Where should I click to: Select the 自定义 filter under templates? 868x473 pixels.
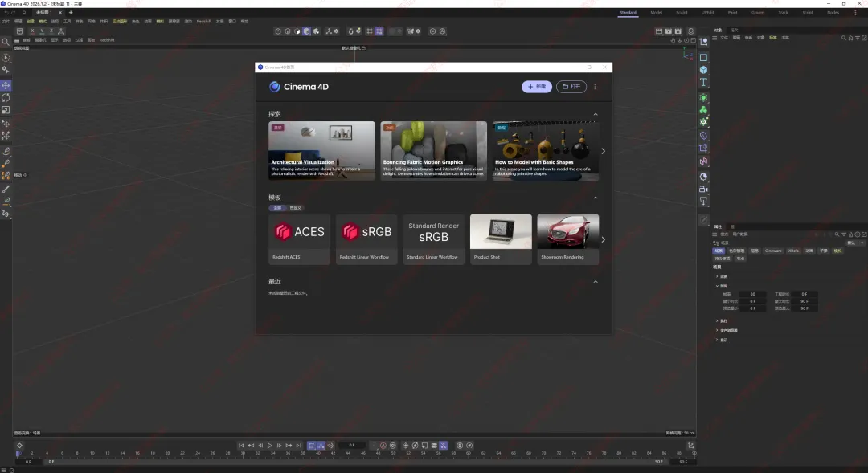(x=296, y=208)
